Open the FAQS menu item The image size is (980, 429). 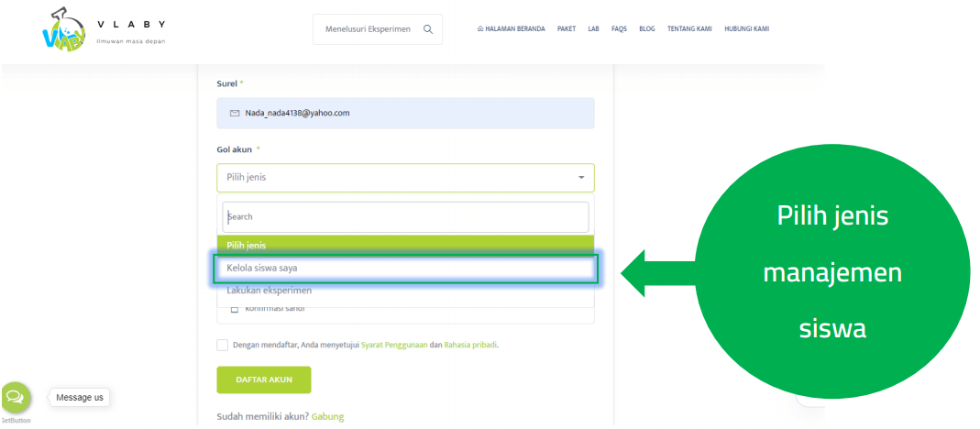[619, 29]
